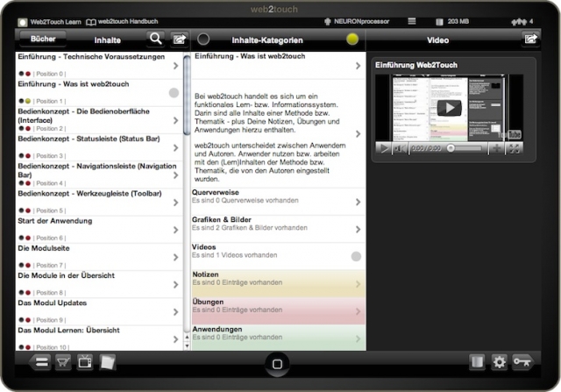The width and height of the screenshot is (561, 392).
Task: Click the yellow status dot in Position 1 row
Action: pyautogui.click(x=28, y=101)
